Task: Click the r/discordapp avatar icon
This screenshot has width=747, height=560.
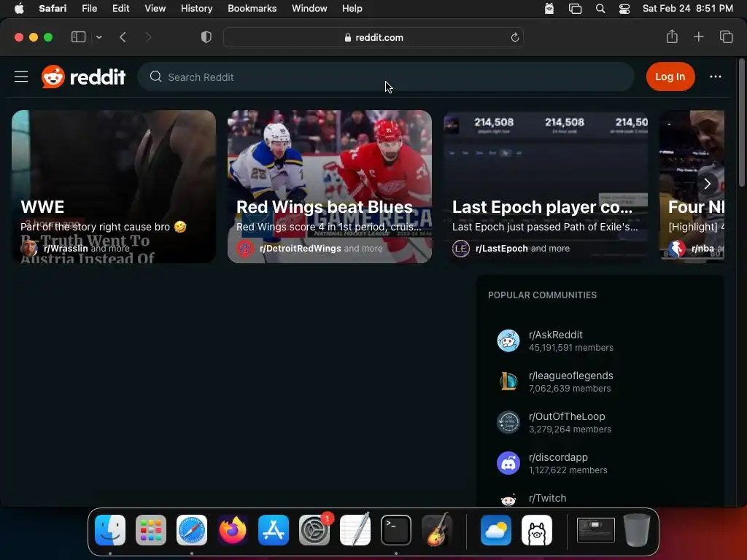Action: point(508,463)
